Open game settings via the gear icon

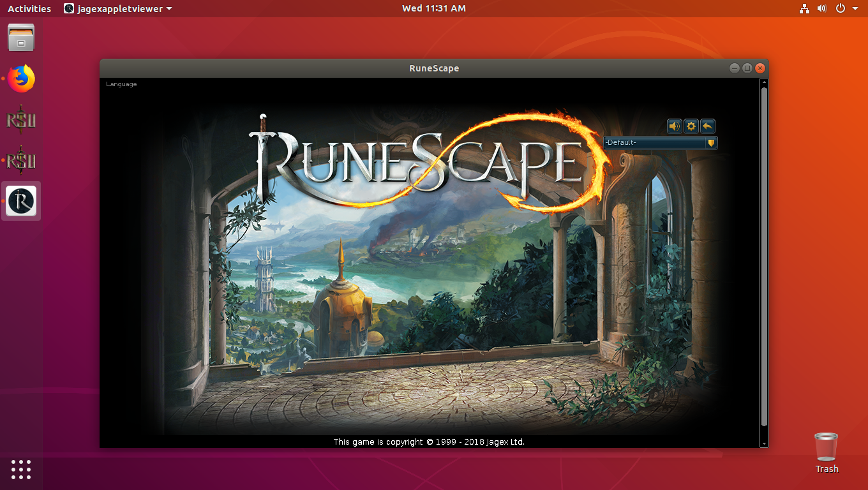pyautogui.click(x=691, y=126)
